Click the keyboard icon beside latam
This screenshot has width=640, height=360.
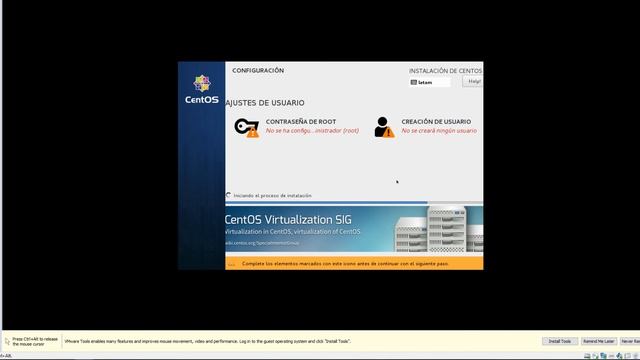pyautogui.click(x=413, y=82)
